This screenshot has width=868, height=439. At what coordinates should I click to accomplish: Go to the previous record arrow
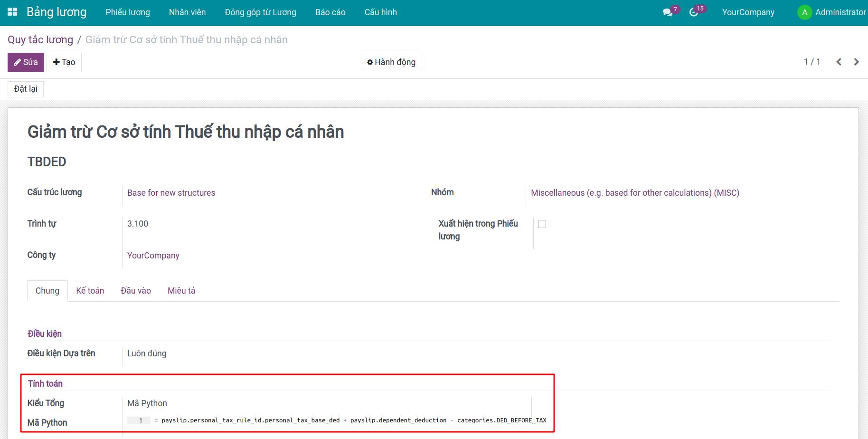[839, 62]
